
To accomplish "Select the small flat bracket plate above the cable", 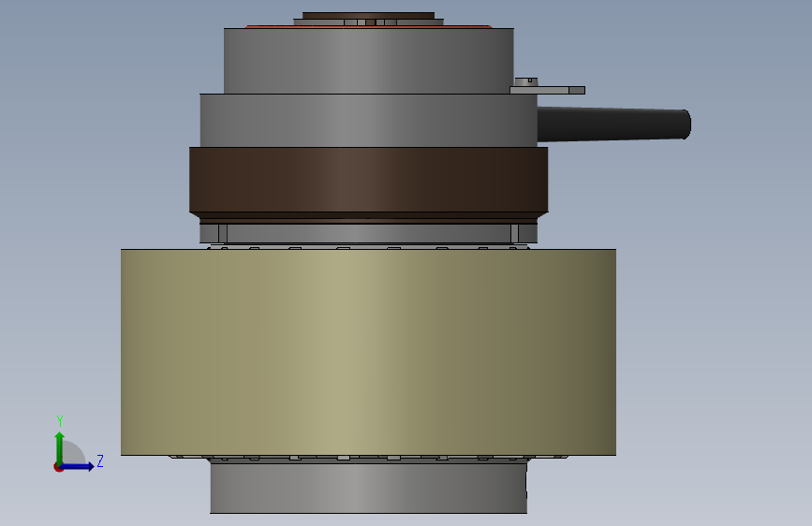I will tap(547, 90).
